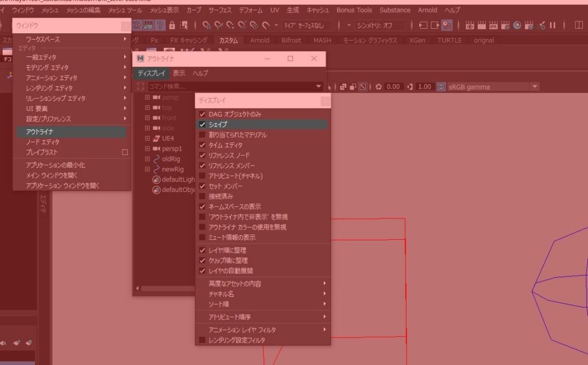
Task: Click the make live surface magnet icon
Action: (266, 25)
